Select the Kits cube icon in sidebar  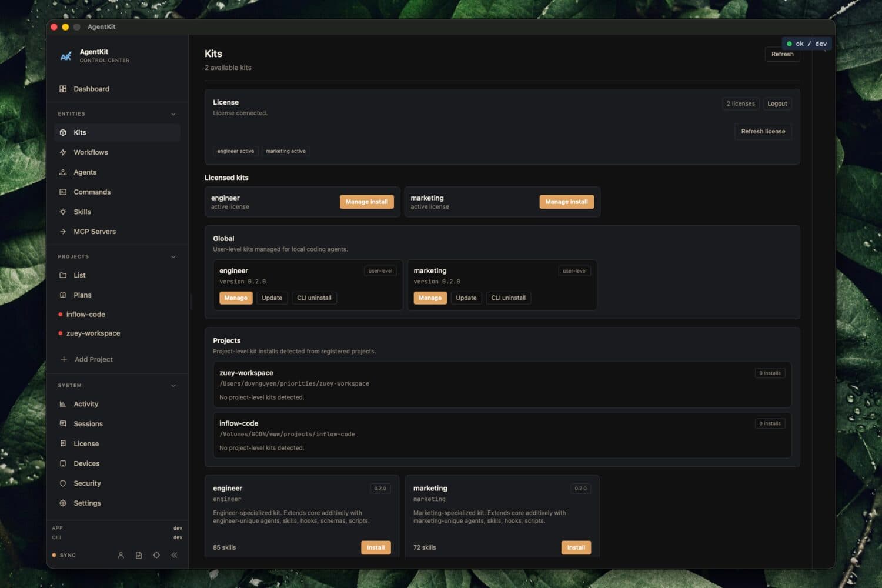click(x=63, y=132)
